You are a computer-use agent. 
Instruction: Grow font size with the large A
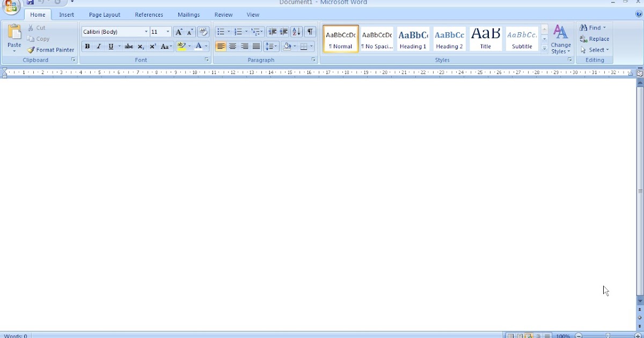[x=179, y=32]
